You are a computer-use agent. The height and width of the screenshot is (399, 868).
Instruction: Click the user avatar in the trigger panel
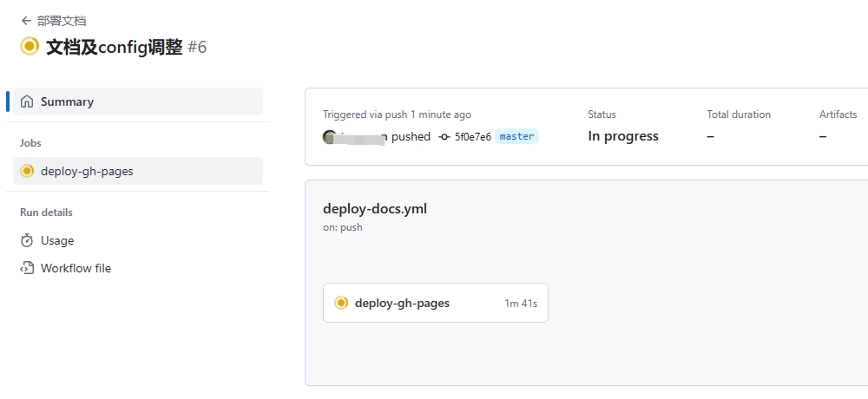point(330,137)
